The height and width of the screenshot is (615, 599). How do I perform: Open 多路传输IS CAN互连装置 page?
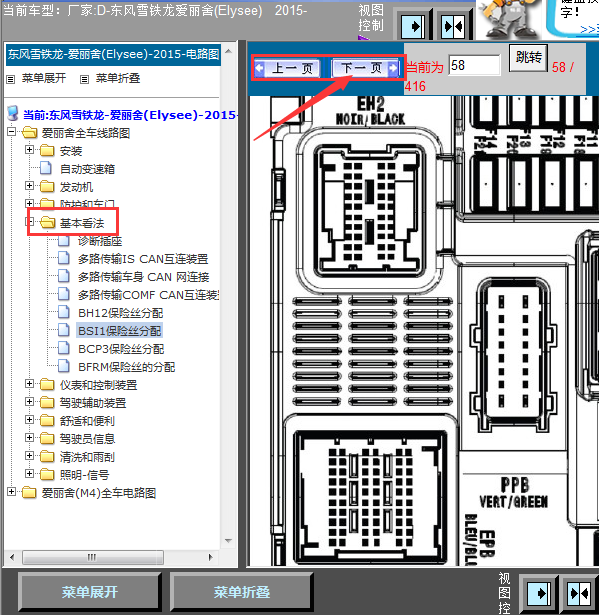click(143, 259)
